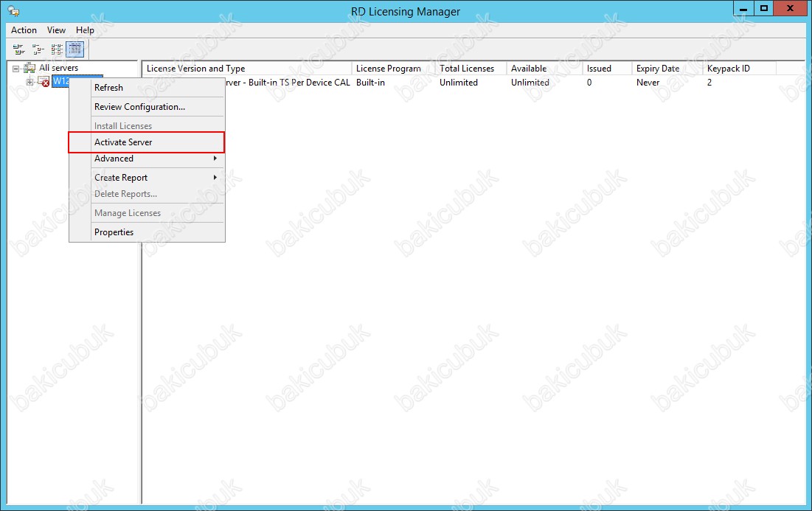Image resolution: width=812 pixels, height=511 pixels.
Task: Collapse the All servers tree node
Action: 15,69
